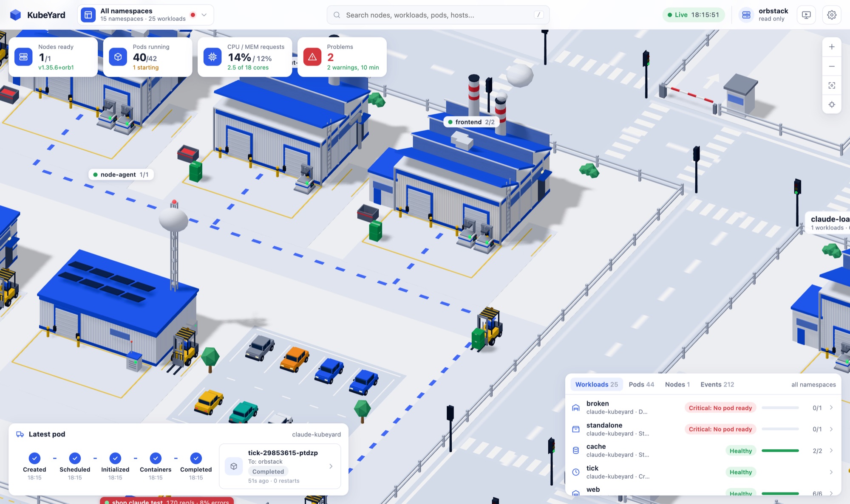Switch to the Events 212 tab

717,384
